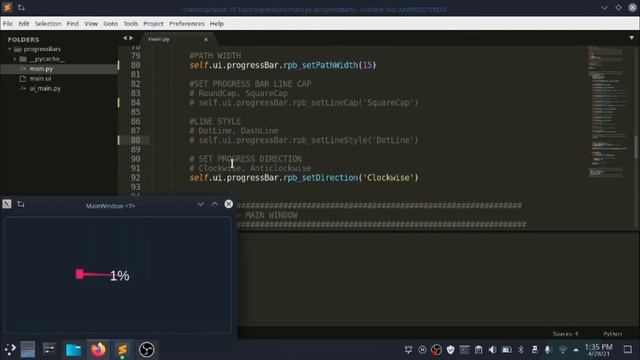Open the tab list dropdown arrow

[x=631, y=38]
